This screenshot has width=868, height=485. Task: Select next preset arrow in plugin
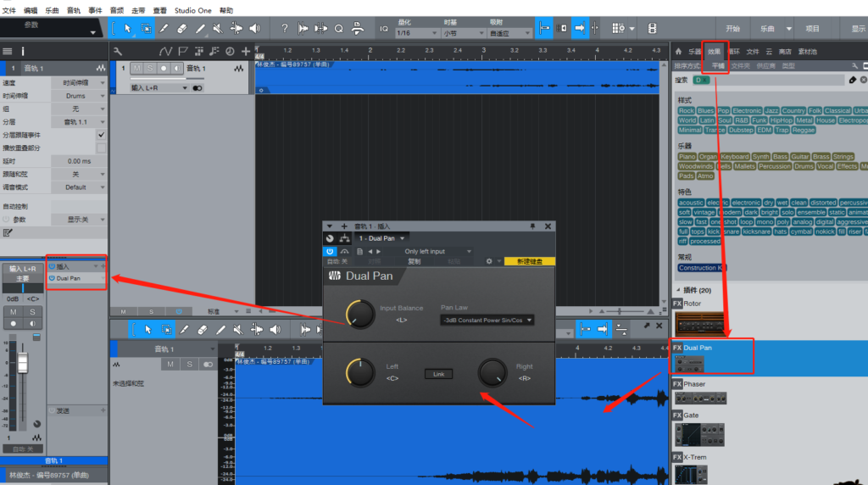(379, 251)
